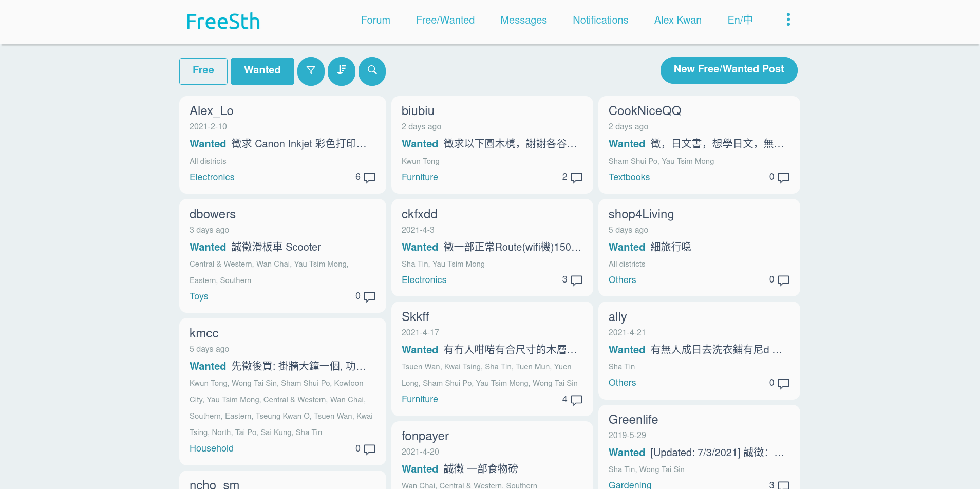Switch language with En/中 toggle
Image resolution: width=980 pixels, height=489 pixels.
(x=740, y=20)
